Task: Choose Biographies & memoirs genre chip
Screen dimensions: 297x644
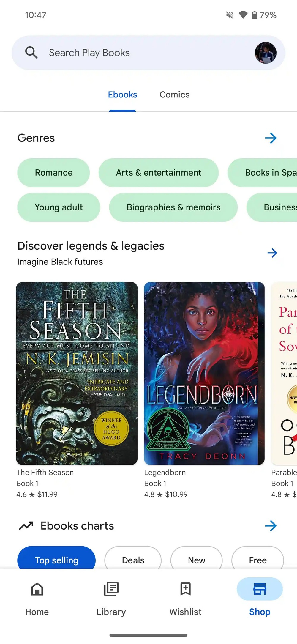Action: tap(173, 207)
